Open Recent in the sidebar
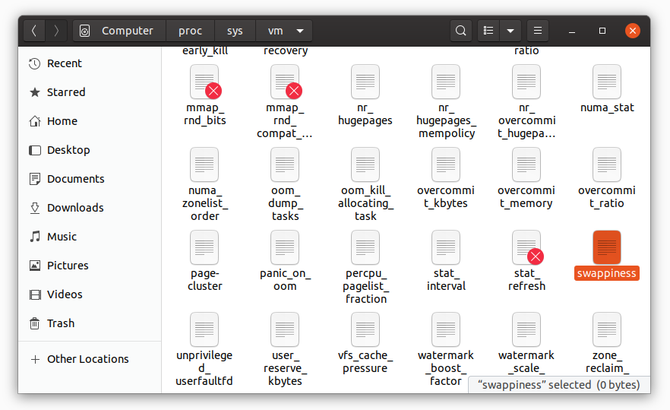Screen dimensions: 670x410 90,63
